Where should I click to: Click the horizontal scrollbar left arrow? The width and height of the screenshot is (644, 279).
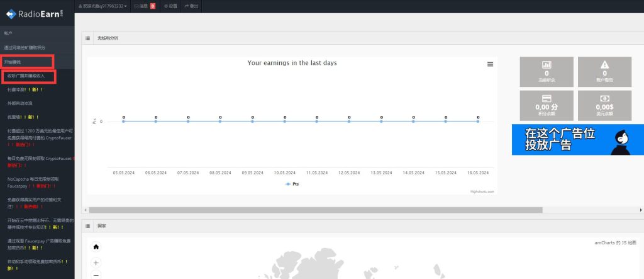point(86,210)
